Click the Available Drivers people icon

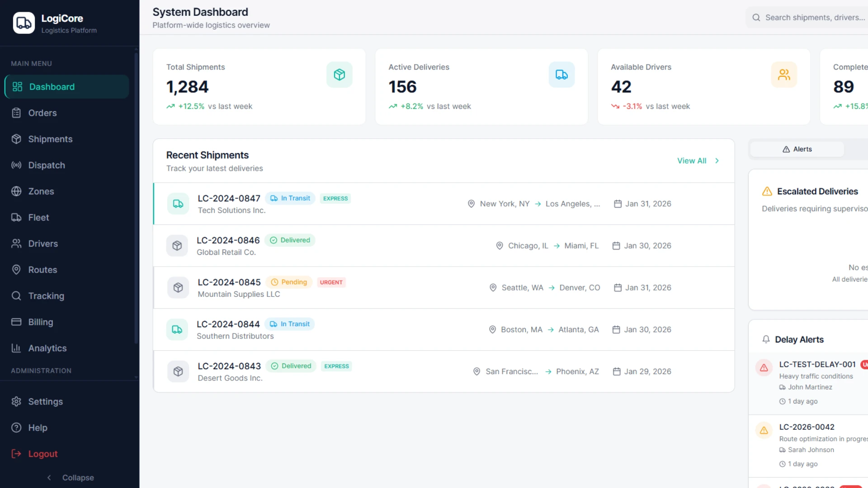click(x=784, y=75)
